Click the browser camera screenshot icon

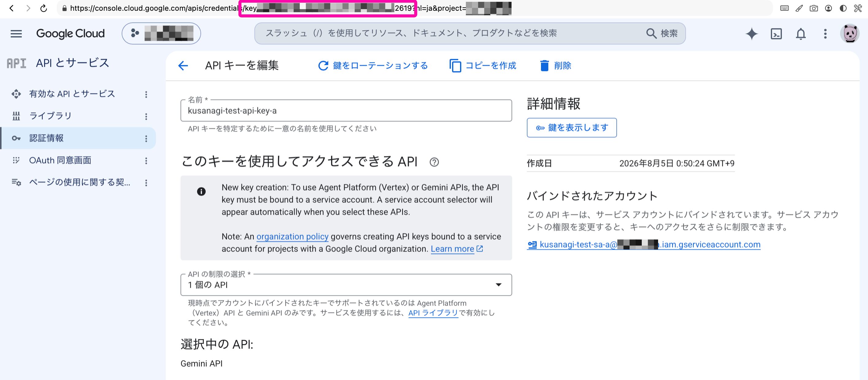point(814,8)
